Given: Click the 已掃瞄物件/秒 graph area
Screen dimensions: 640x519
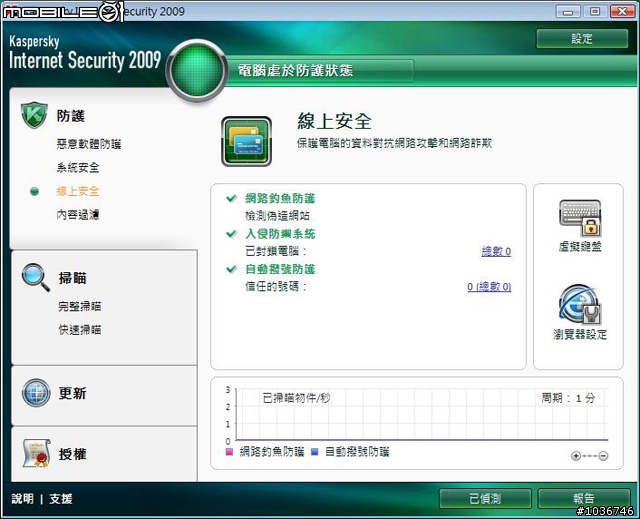Looking at the screenshot, I should point(422,414).
